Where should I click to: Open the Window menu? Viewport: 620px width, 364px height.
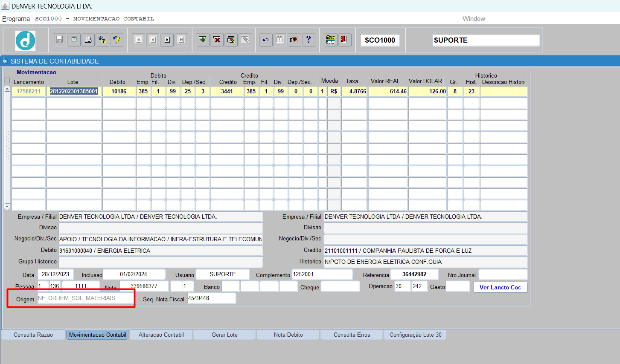474,19
